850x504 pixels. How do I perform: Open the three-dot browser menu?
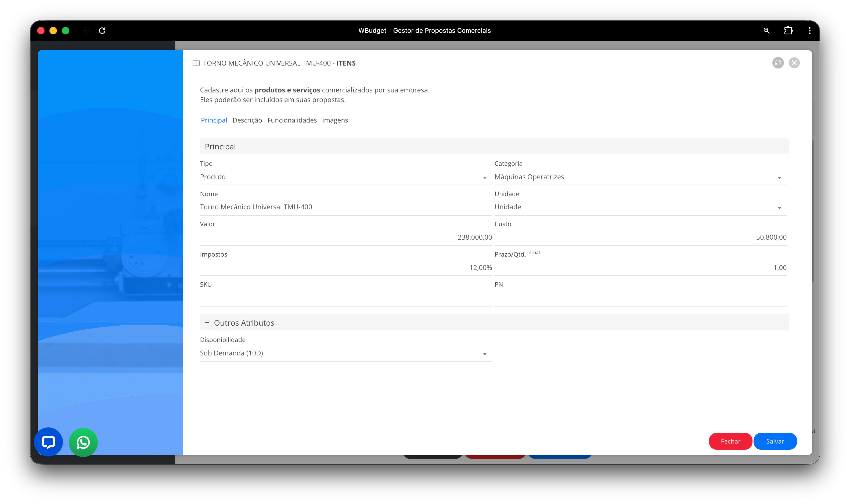pos(810,31)
